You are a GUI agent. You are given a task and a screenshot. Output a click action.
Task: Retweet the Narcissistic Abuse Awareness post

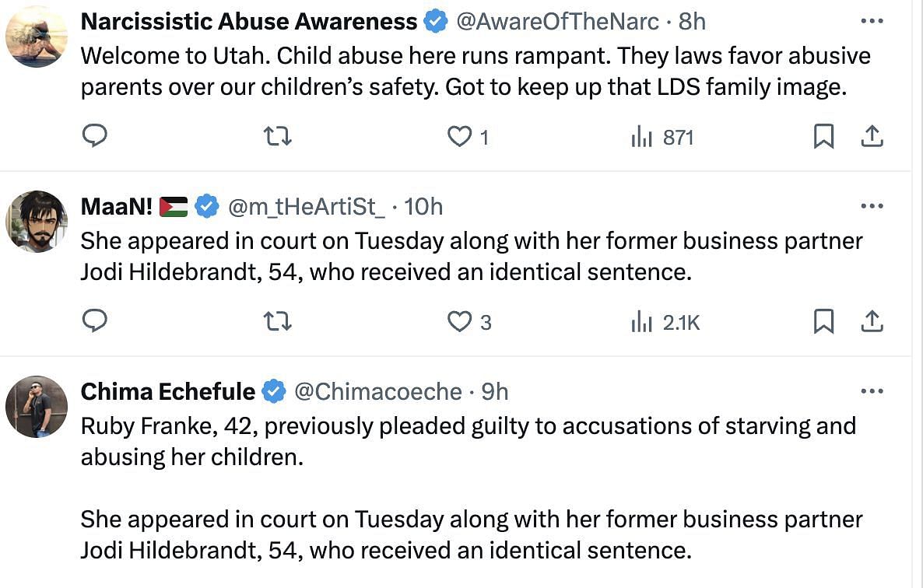pyautogui.click(x=277, y=136)
